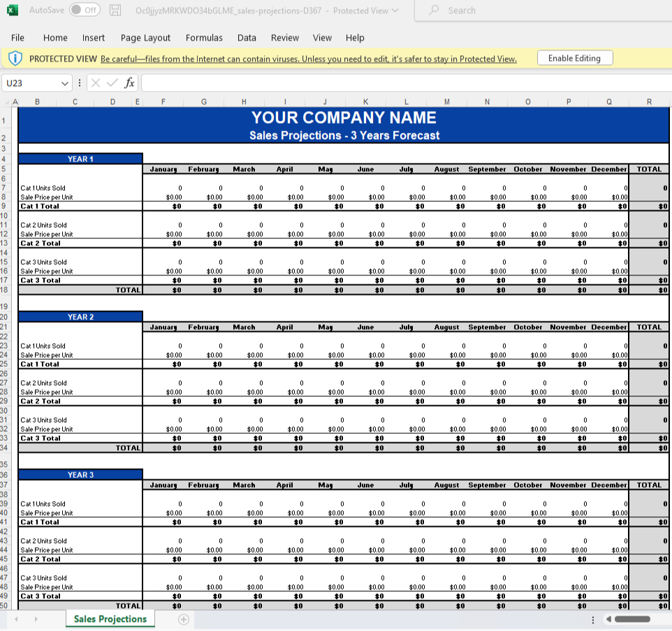
Task: Click the horizontal scrollbar thumb
Action: tap(632, 619)
